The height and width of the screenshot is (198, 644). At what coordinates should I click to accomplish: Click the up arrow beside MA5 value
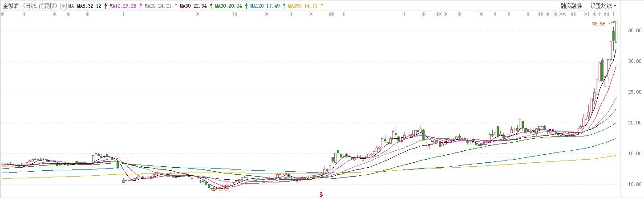click(105, 6)
